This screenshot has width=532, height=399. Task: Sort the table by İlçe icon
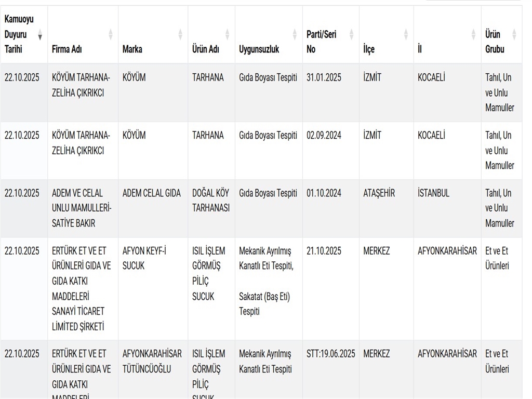(406, 35)
